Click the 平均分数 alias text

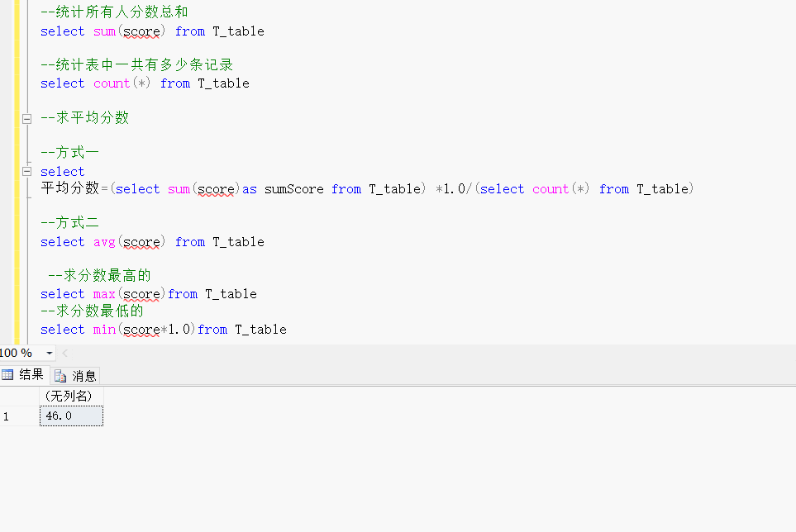tap(70, 188)
